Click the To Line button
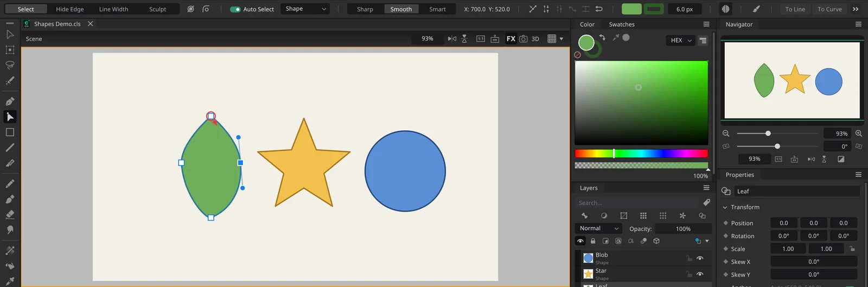Screen dimensions: 868x287 (x=795, y=9)
